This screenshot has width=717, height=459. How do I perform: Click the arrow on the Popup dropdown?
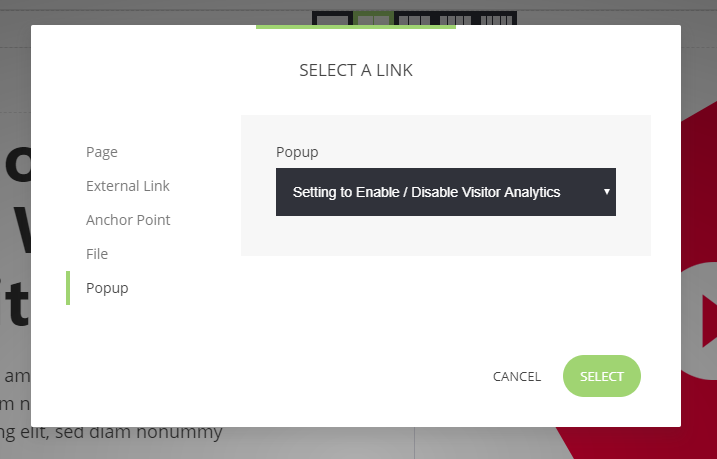pos(606,192)
